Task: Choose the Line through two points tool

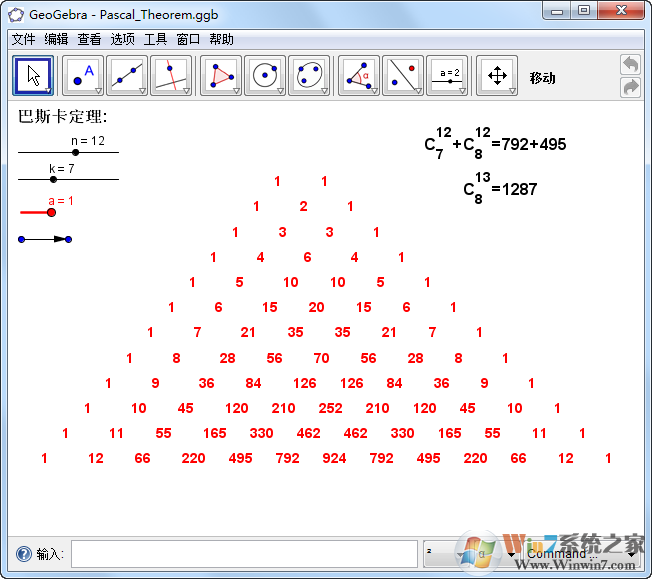Action: click(127, 76)
